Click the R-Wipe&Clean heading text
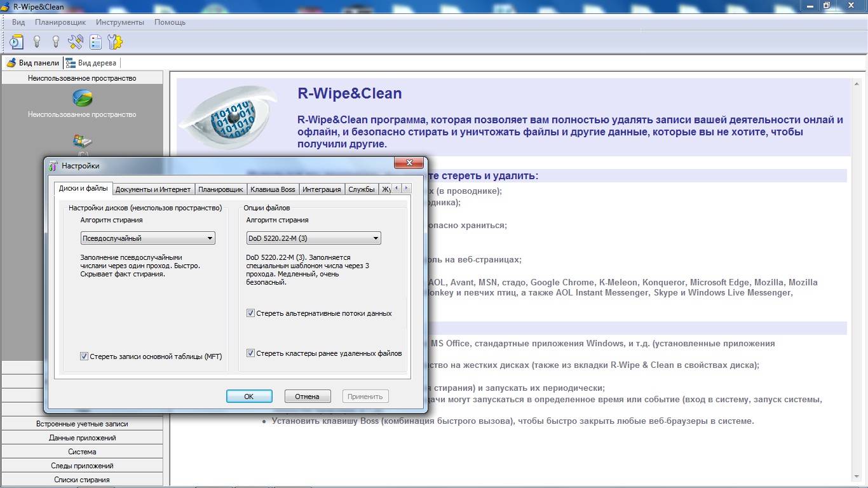Screen dimensions: 868x488 349,93
